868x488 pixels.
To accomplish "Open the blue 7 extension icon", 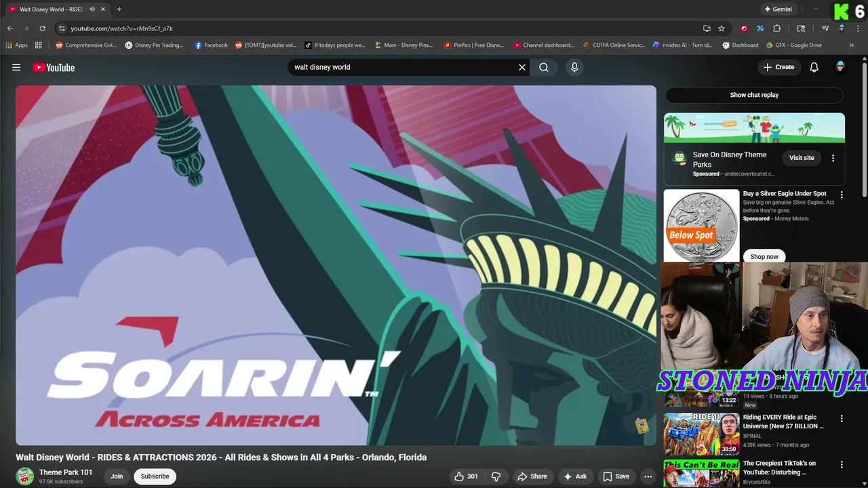I will (x=760, y=28).
